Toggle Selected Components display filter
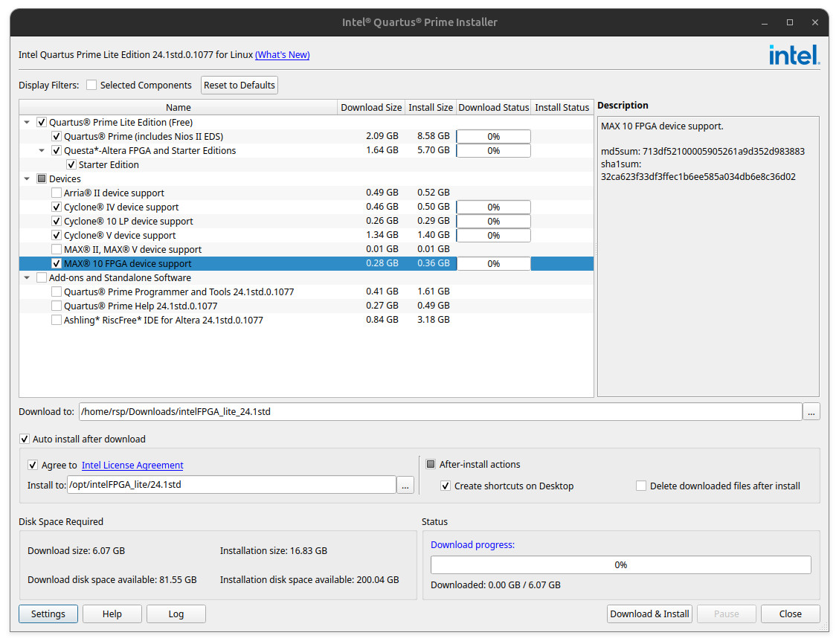 point(91,86)
